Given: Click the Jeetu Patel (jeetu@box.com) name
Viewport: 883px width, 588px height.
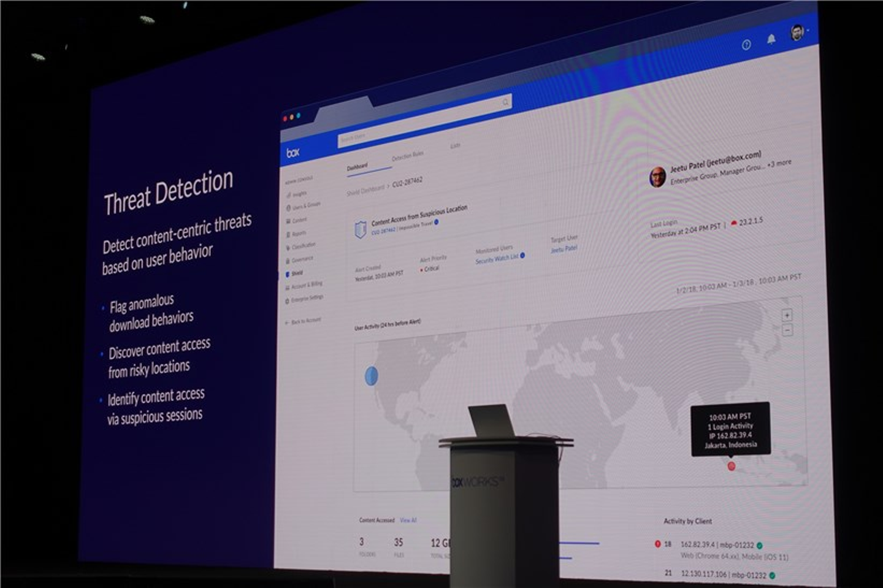Looking at the screenshot, I should (x=716, y=161).
